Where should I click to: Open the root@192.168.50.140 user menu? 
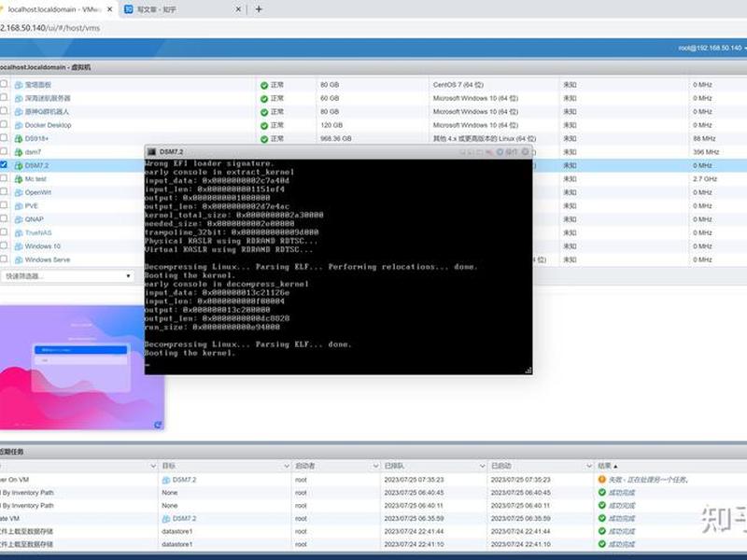point(712,49)
